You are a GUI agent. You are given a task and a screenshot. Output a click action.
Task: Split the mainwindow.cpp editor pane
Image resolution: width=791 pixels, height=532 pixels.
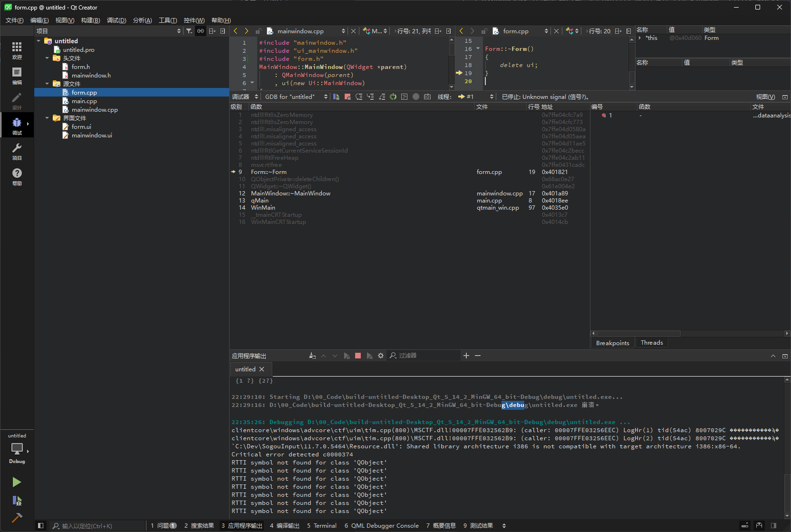438,31
